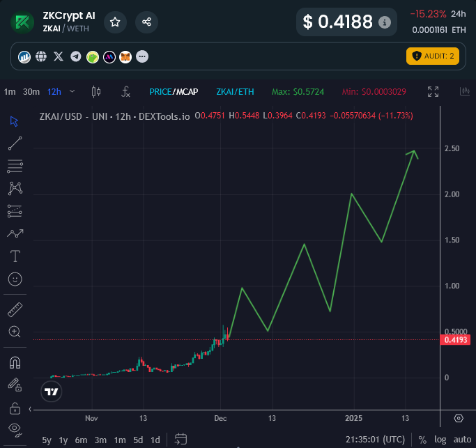Select the pattern drawing tool
The height and width of the screenshot is (448, 476).
tap(15, 189)
